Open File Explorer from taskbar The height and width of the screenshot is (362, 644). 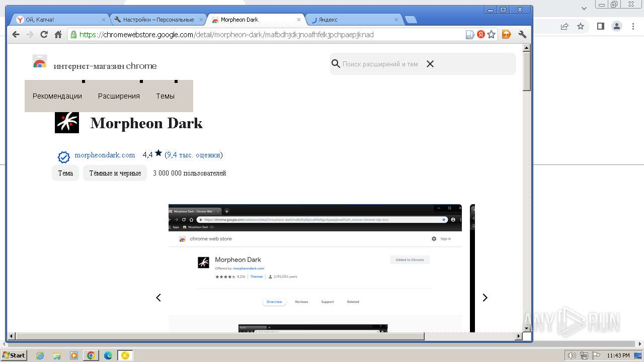[57, 355]
